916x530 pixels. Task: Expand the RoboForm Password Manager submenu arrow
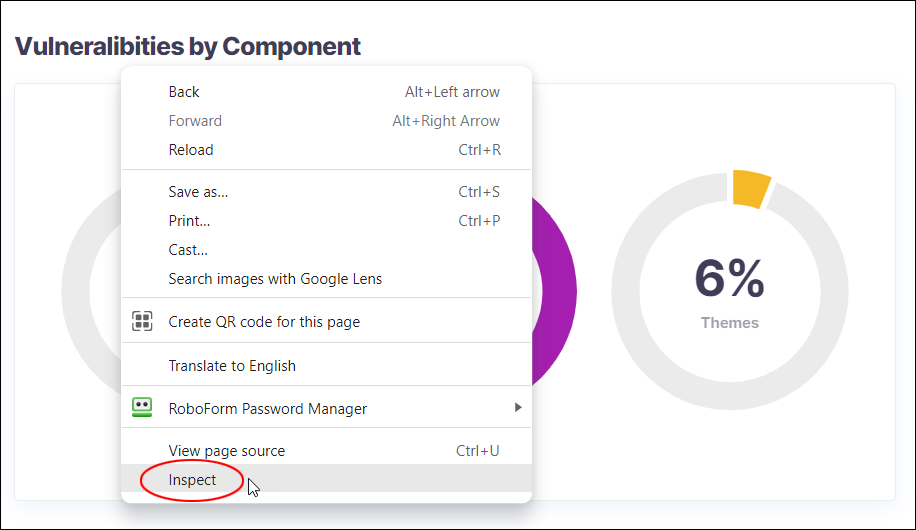click(x=518, y=407)
